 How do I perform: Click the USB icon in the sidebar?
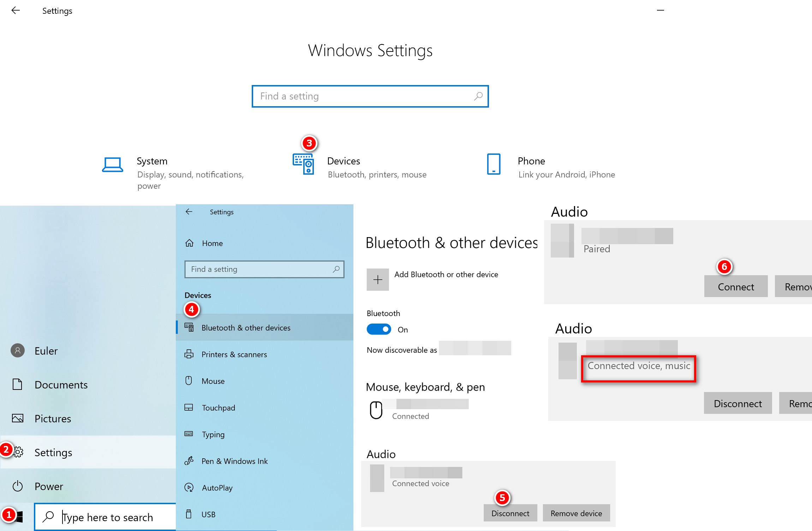click(189, 514)
